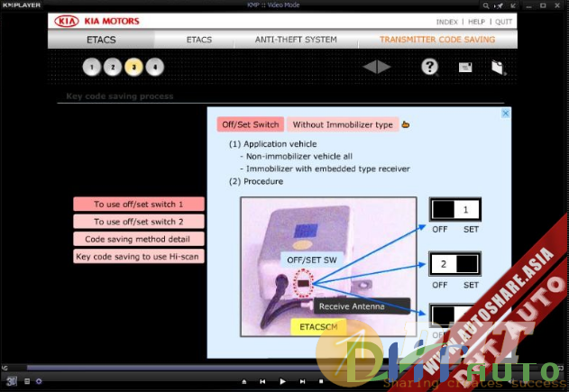Click the pointing hand icon beside Without Immobilizer type
The width and height of the screenshot is (569, 392).
pyautogui.click(x=406, y=124)
